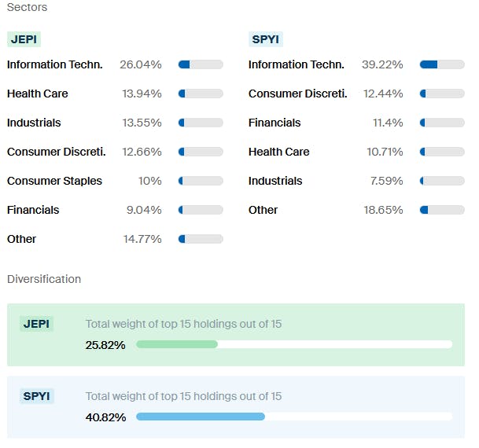479x448 pixels.
Task: Select JEPI Consumer Staples label
Action: (54, 181)
